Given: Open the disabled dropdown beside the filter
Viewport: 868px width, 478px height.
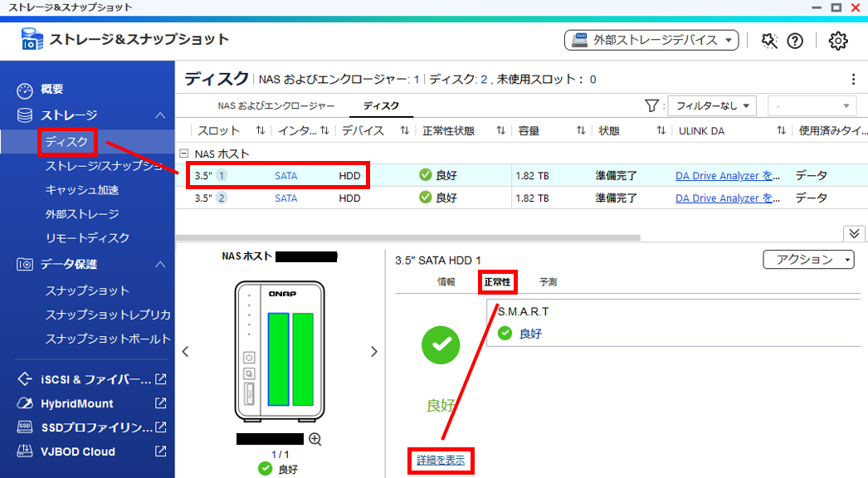Looking at the screenshot, I should click(x=812, y=105).
